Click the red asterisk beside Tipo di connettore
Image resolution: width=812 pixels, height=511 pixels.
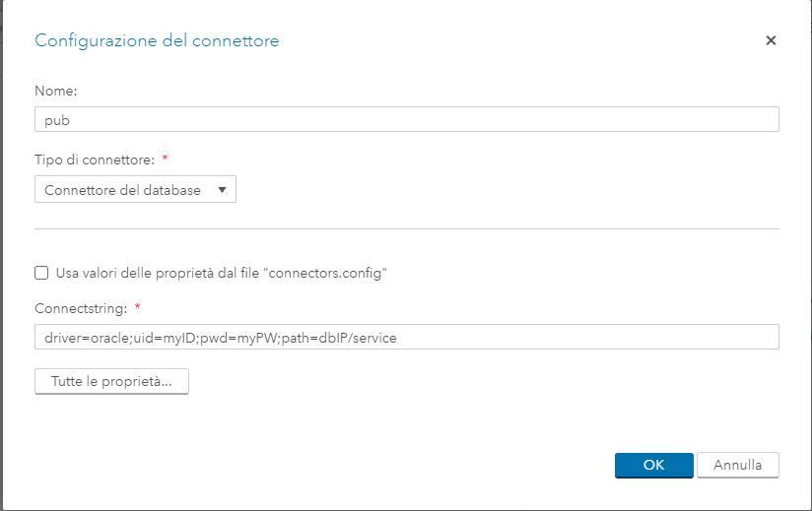click(166, 160)
